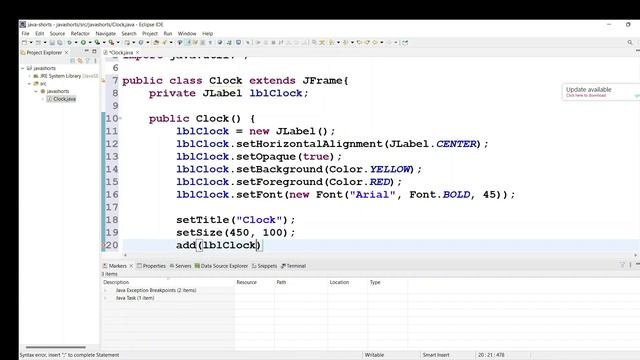The width and height of the screenshot is (640, 360).
Task: Open the Window menu
Action: 187,33
